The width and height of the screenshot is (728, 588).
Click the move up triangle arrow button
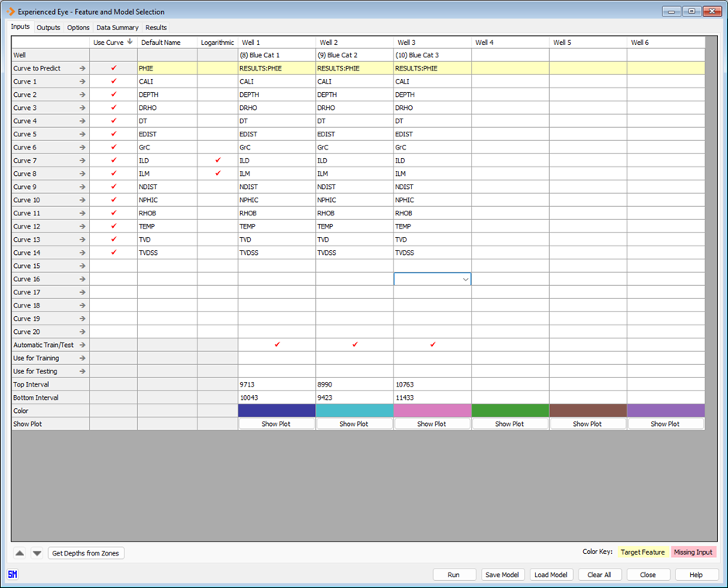pyautogui.click(x=20, y=553)
